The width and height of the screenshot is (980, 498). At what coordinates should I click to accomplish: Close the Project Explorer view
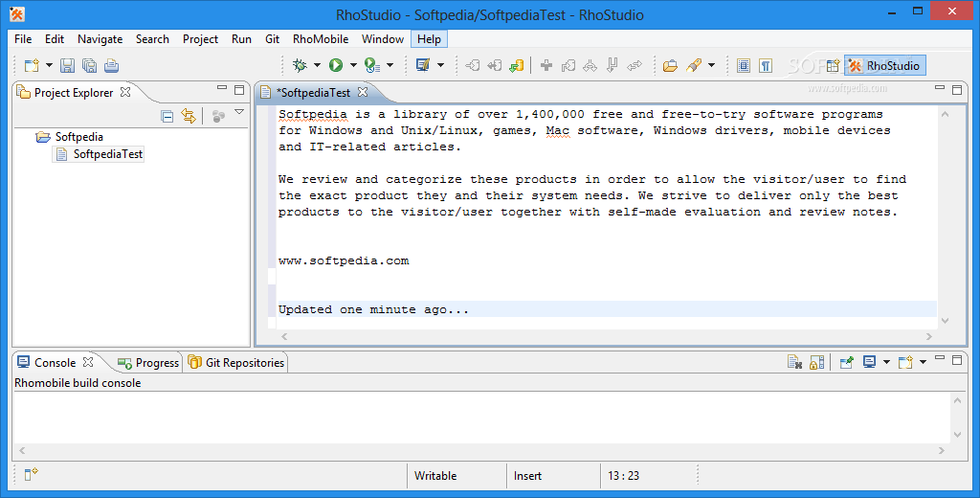click(125, 92)
